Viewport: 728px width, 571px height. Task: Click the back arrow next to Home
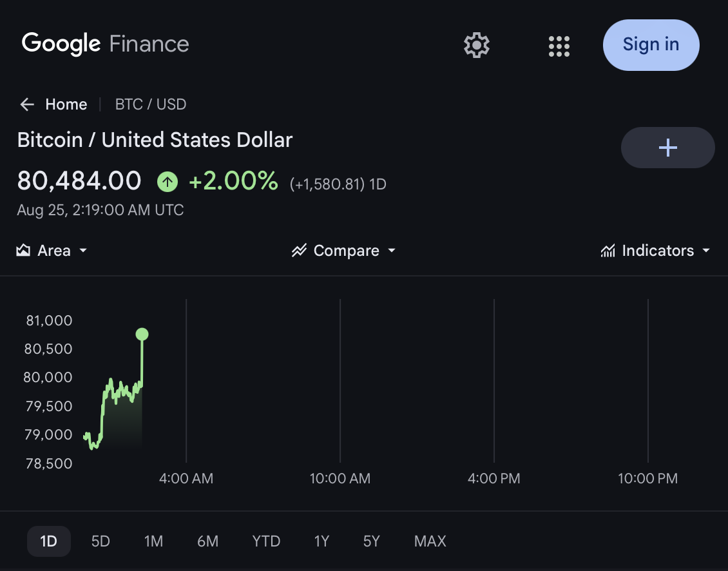27,104
